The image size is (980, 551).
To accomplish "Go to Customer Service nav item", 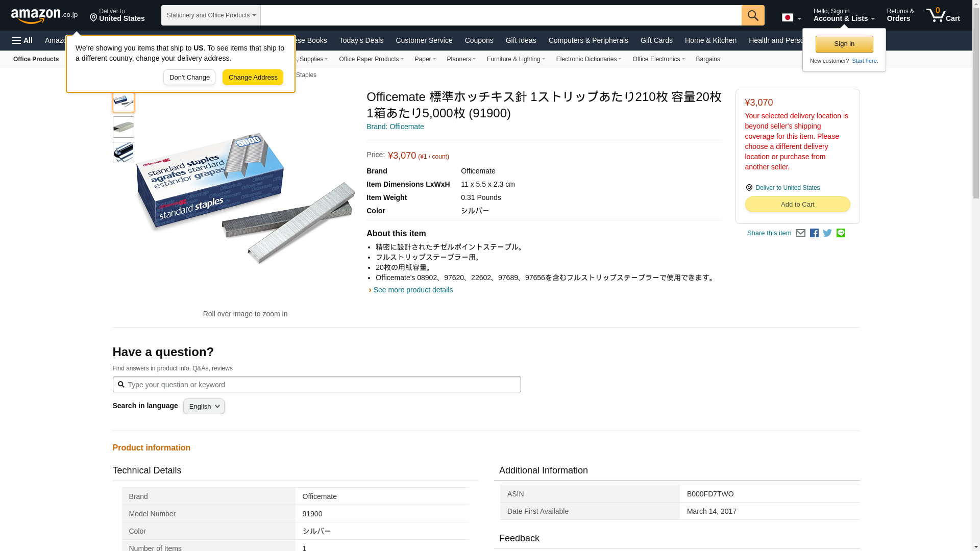I will 424,40.
